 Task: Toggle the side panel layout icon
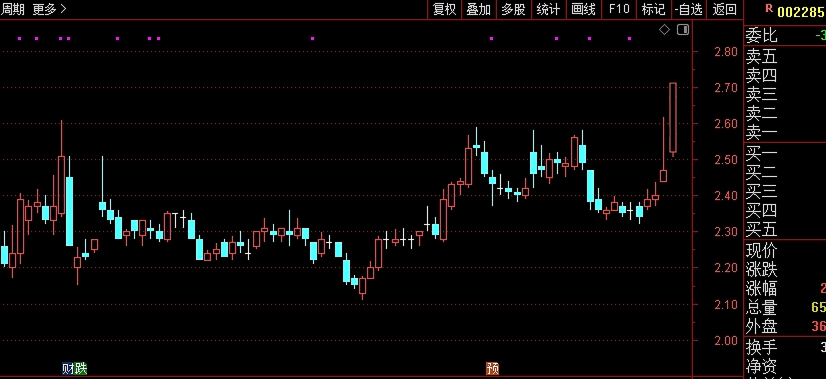[683, 30]
